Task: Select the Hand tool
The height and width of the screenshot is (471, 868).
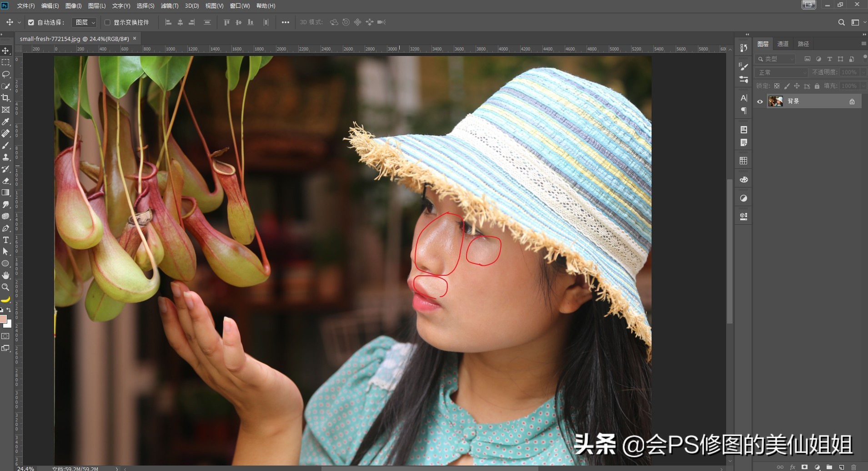Action: (x=6, y=275)
